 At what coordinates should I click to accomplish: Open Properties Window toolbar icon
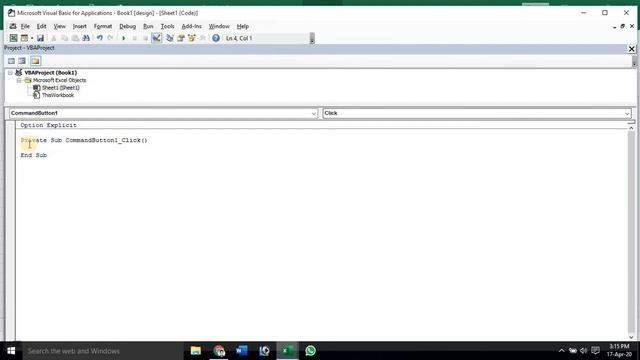181,38
